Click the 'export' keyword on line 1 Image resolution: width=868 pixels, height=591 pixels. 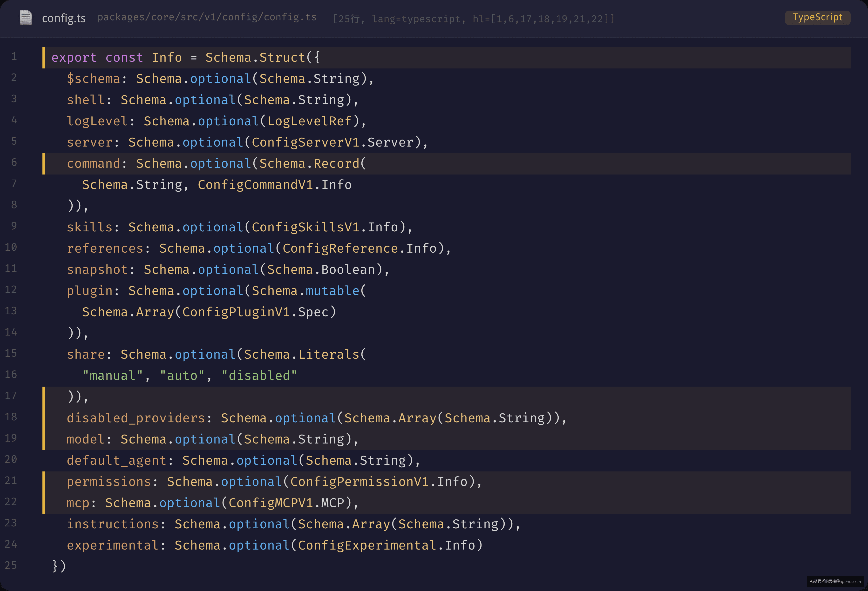(x=74, y=58)
